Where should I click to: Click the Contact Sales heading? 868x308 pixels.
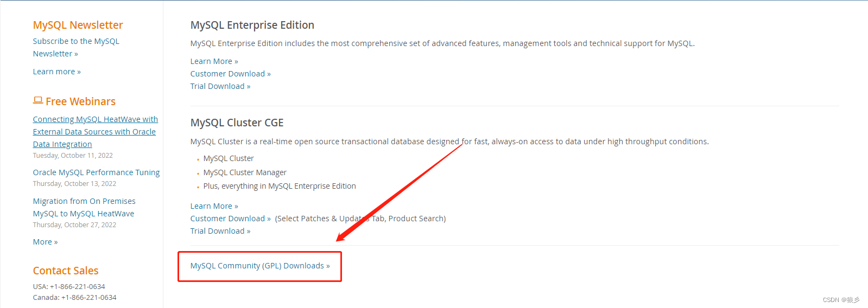click(66, 271)
